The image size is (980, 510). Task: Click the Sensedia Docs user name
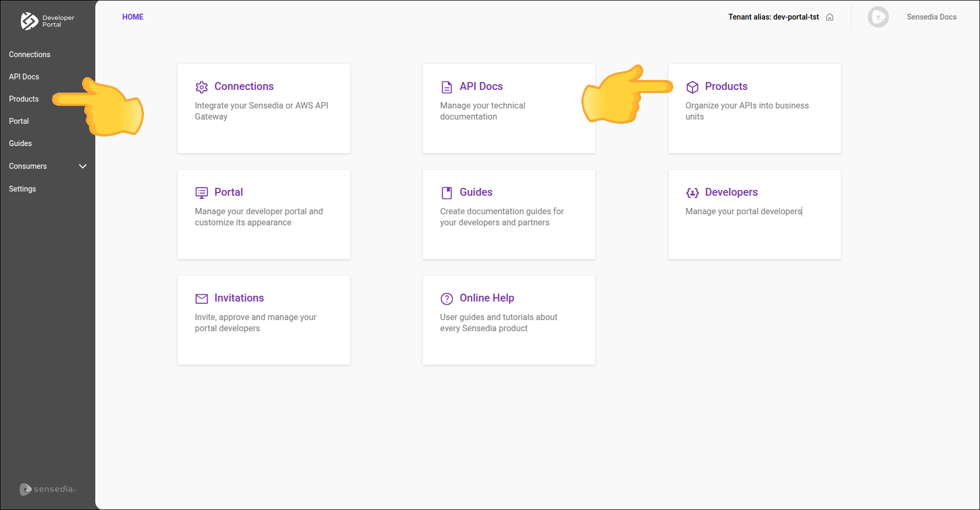click(931, 17)
